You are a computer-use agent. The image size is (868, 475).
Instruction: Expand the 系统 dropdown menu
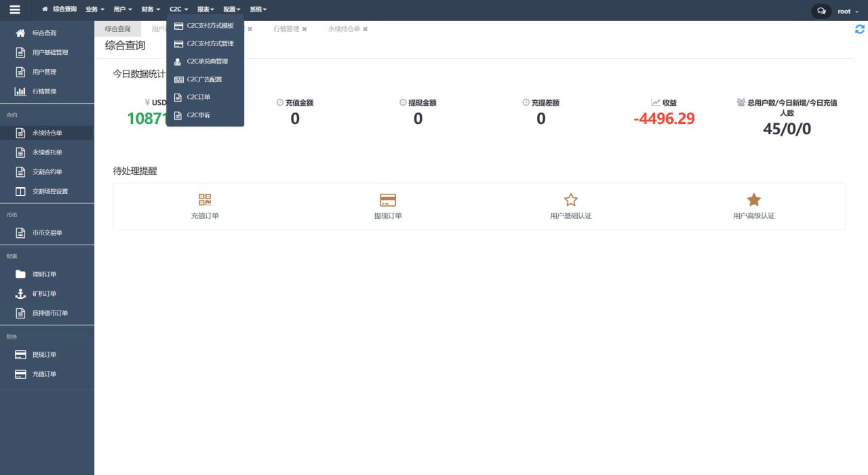pyautogui.click(x=258, y=9)
